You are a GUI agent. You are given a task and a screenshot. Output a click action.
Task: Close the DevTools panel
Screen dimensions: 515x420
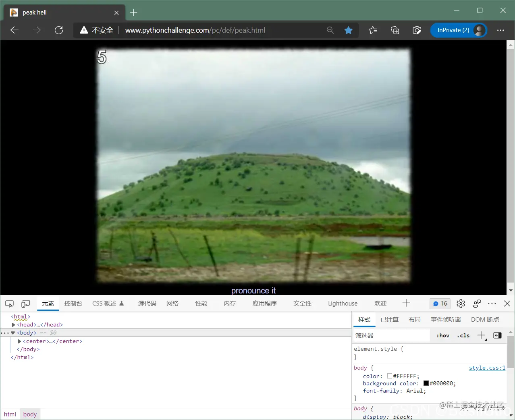507,304
